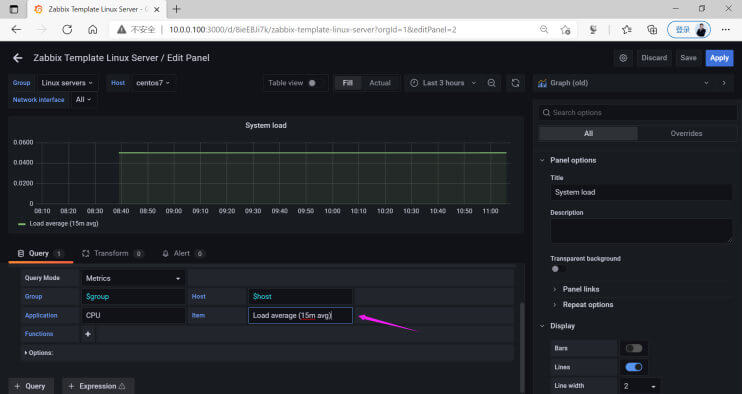Open Network interface All dropdown
Image resolution: width=742 pixels, height=394 pixels.
click(83, 99)
